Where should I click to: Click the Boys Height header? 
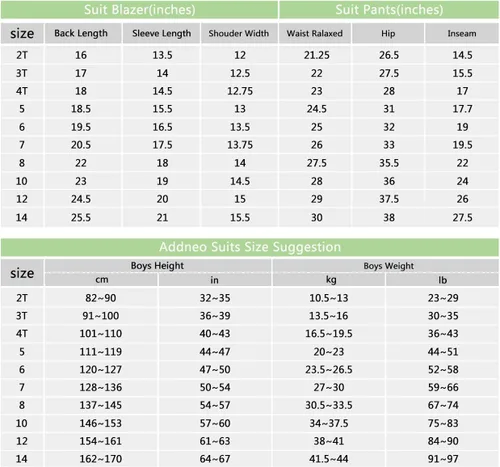coord(157,266)
